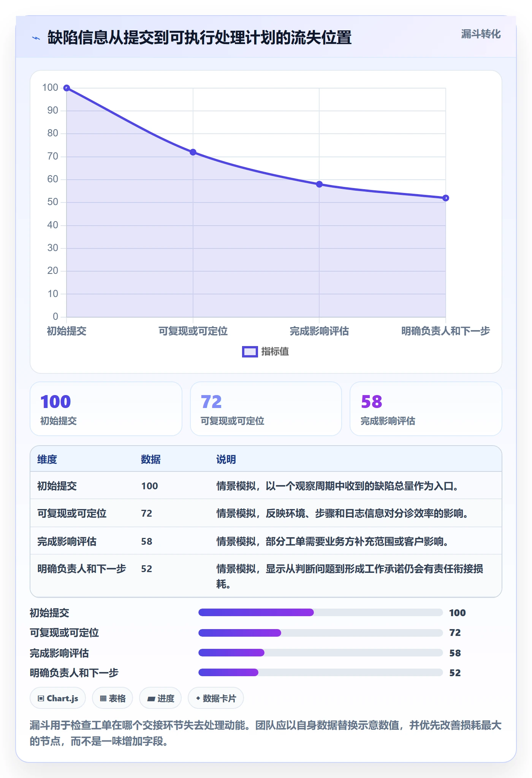Image resolution: width=532 pixels, height=778 pixels.
Task: Click the 进度 tag chip
Action: [x=160, y=698]
